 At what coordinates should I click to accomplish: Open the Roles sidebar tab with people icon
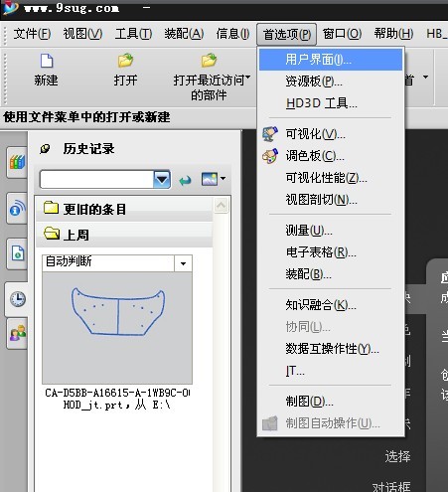coord(17,333)
